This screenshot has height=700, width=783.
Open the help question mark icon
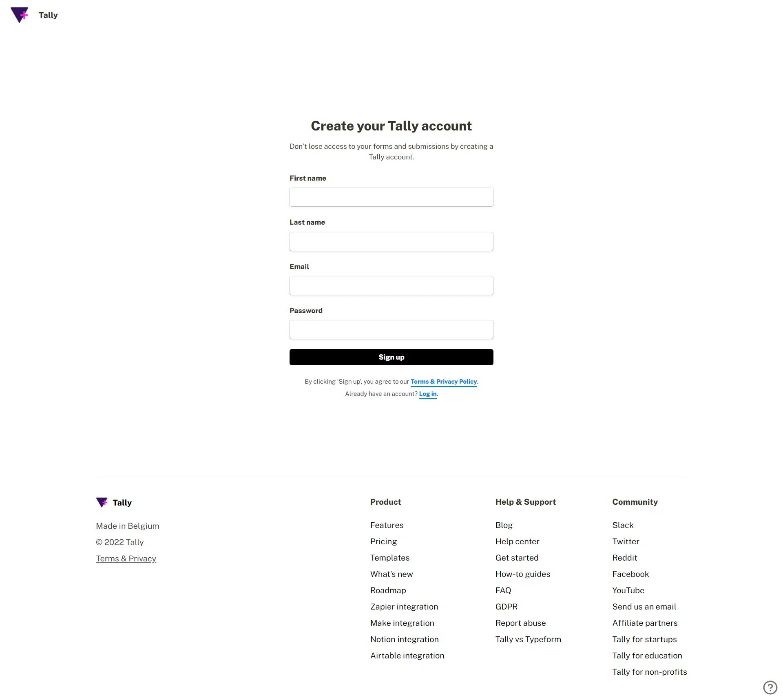(x=770, y=687)
